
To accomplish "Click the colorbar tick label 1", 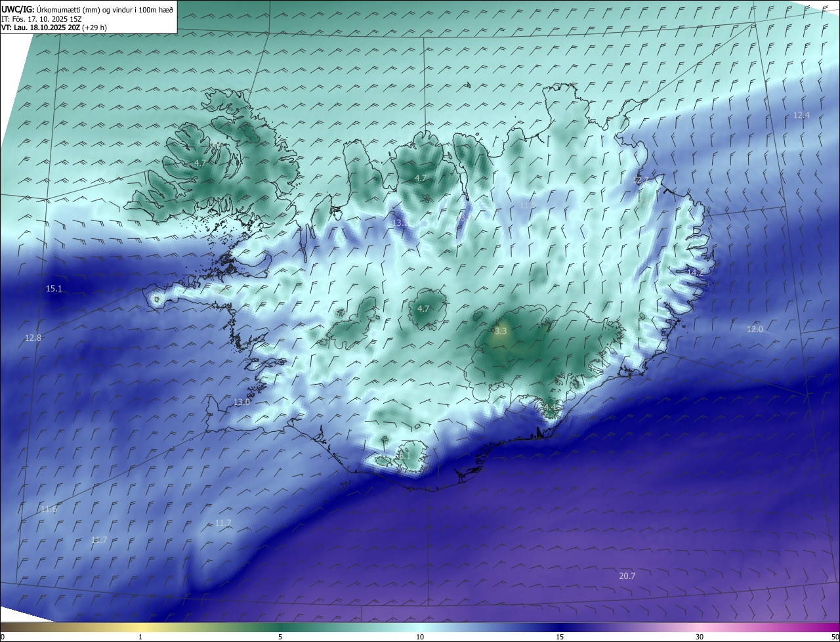I will coord(140,637).
